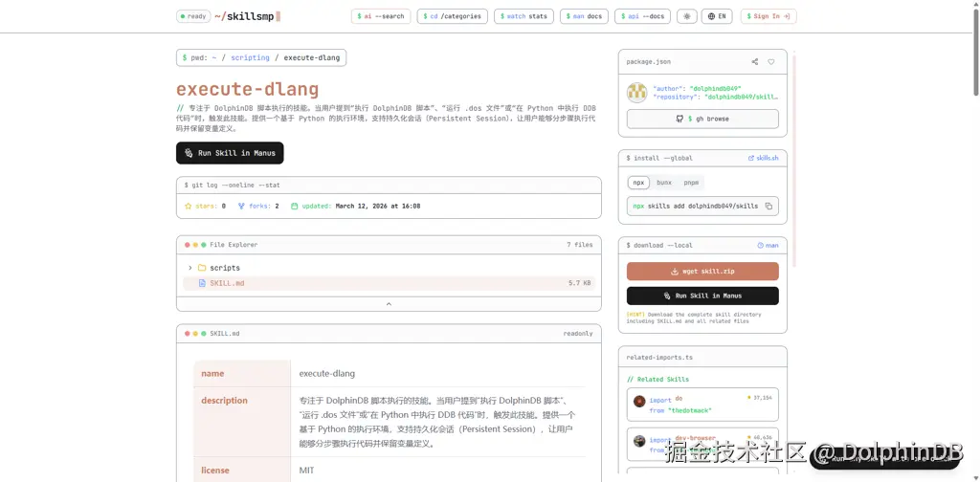
Task: Click the calendar icon beside updated date
Action: [x=295, y=206]
